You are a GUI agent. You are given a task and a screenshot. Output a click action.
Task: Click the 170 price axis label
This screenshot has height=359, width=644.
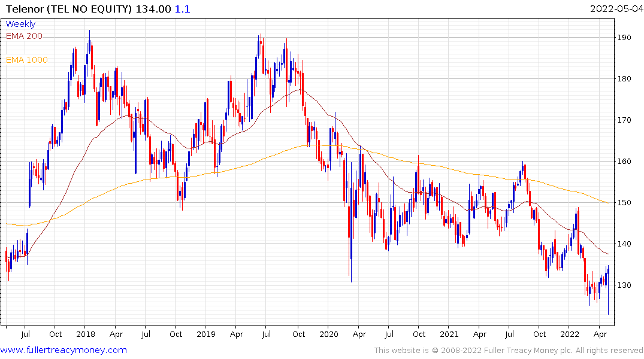625,120
